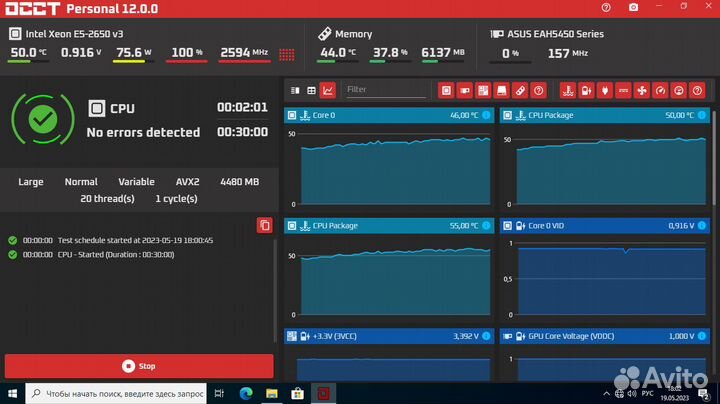Click the 4480 MB memory setting
Screen dimensions: 720x404
click(x=239, y=182)
